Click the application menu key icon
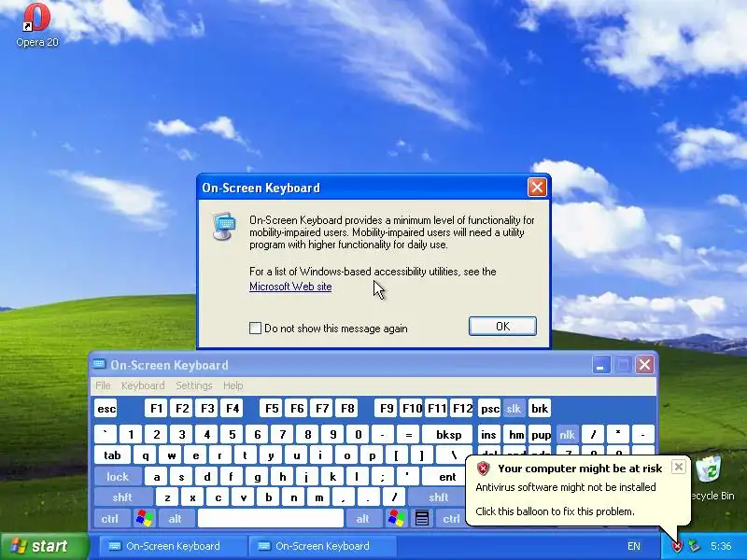747x560 pixels. [422, 518]
